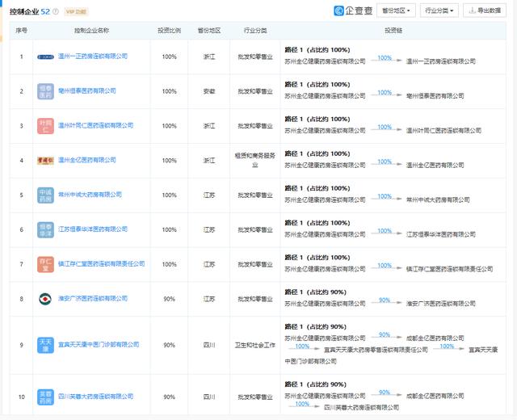Viewport: 517px width, 420px height.
Task: Click the 行业分类 column header in the table
Action: 255,31
